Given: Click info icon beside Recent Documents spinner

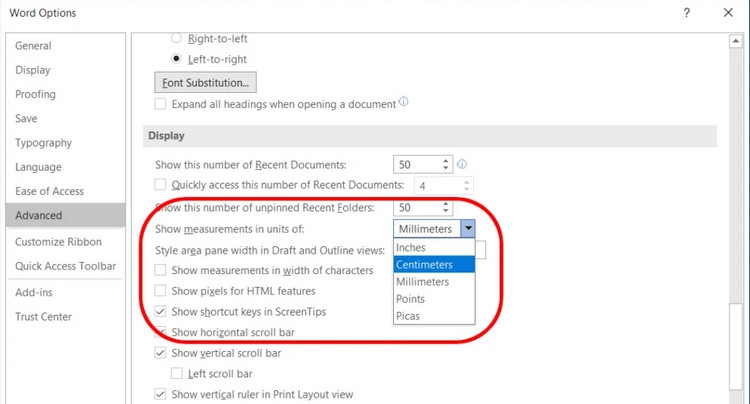Looking at the screenshot, I should pyautogui.click(x=462, y=164).
